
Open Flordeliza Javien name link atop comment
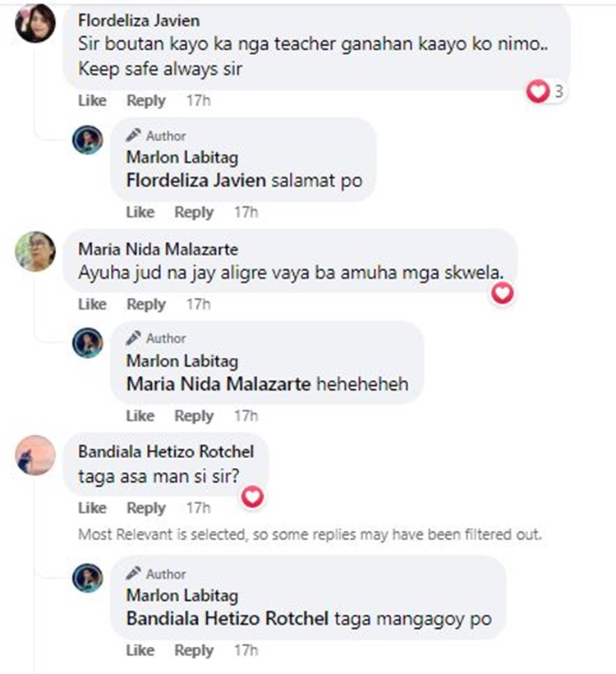(139, 21)
